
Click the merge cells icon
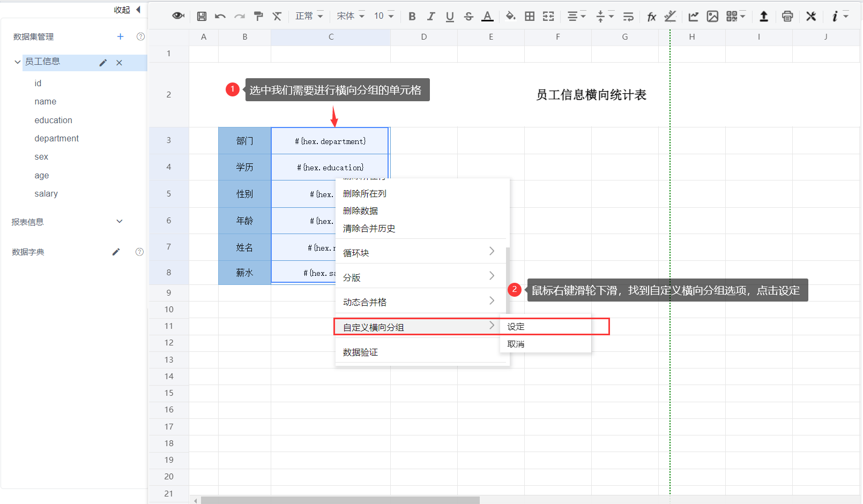pos(548,16)
